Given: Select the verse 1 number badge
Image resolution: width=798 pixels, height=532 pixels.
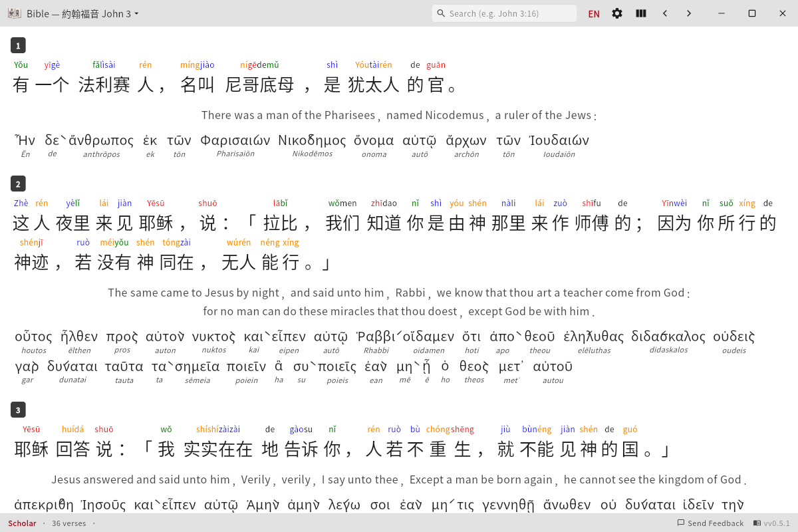Looking at the screenshot, I should click(18, 45).
